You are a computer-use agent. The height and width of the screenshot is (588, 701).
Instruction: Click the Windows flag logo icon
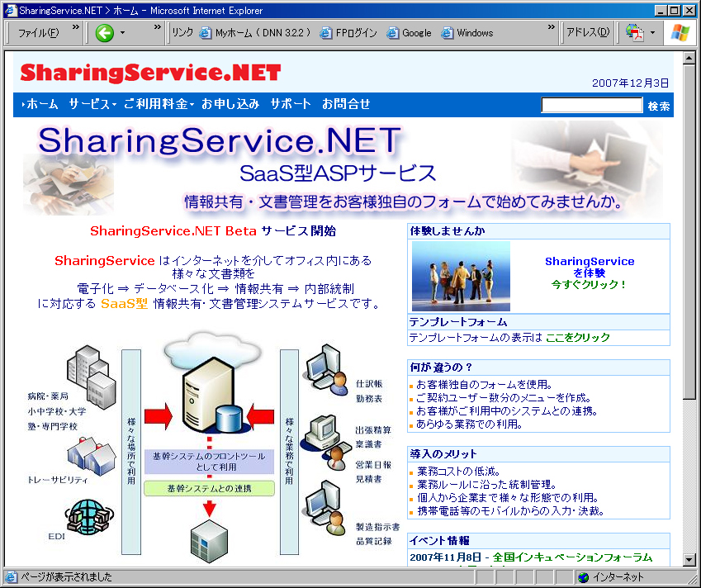tap(680, 33)
